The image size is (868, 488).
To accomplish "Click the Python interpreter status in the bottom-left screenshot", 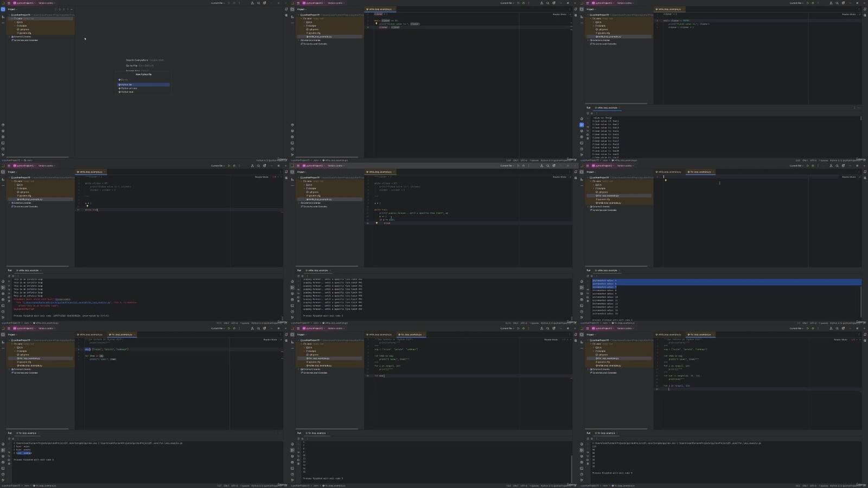I will [x=264, y=486].
